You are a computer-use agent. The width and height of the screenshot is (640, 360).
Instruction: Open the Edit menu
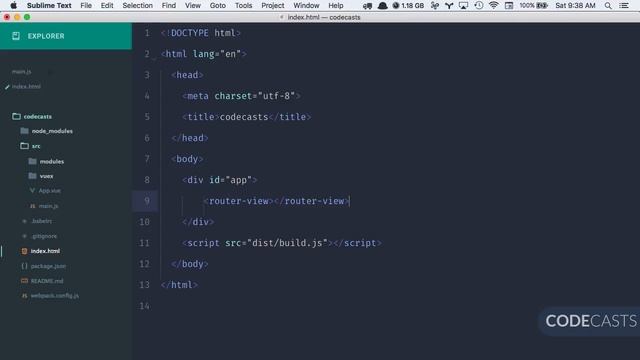[x=107, y=5]
